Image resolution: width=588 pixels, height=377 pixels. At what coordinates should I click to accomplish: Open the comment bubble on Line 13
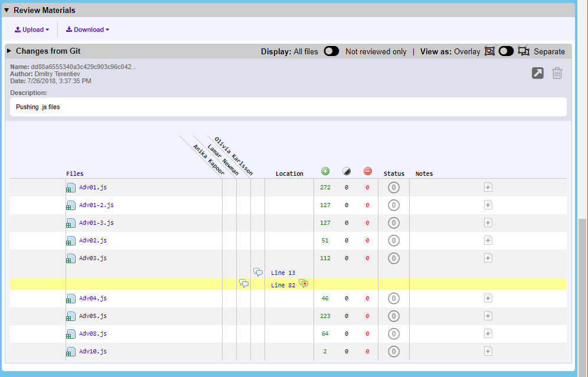258,272
